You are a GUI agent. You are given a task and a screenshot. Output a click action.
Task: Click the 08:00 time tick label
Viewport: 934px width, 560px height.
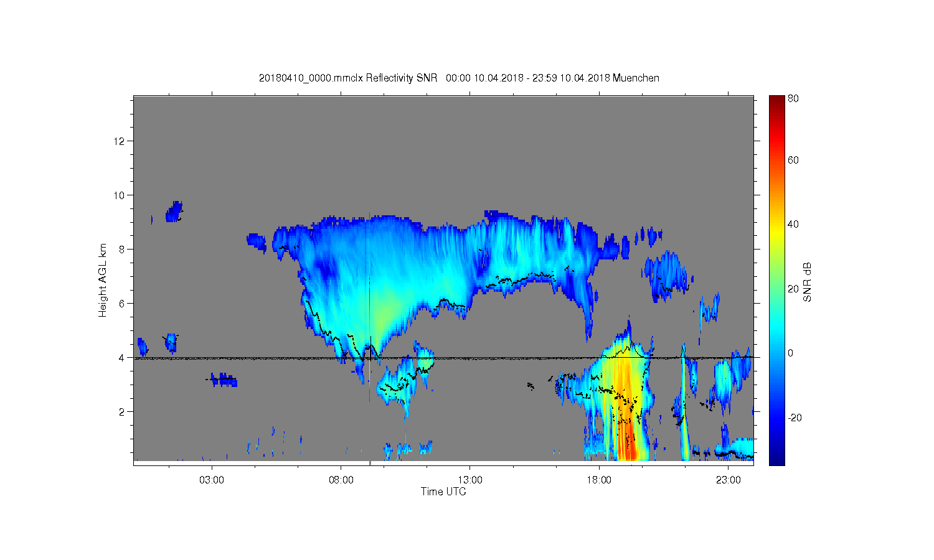341,480
